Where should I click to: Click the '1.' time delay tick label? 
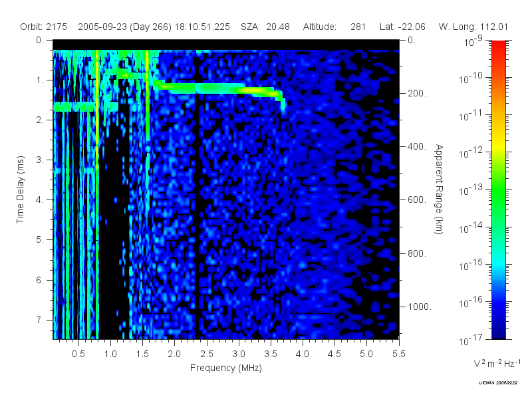coord(41,80)
